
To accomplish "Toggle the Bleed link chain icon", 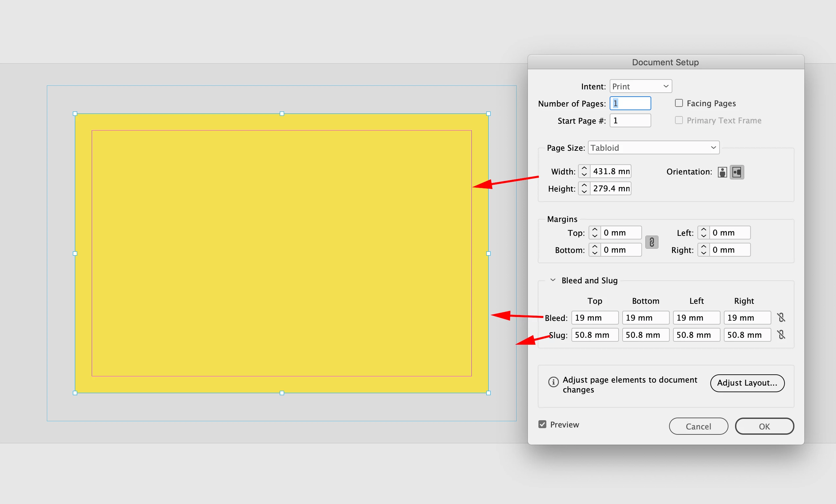I will [x=781, y=317].
